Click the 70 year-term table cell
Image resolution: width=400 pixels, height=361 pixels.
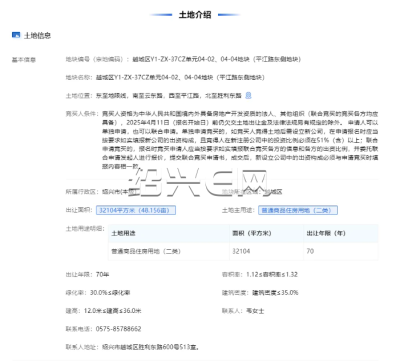coord(310,251)
